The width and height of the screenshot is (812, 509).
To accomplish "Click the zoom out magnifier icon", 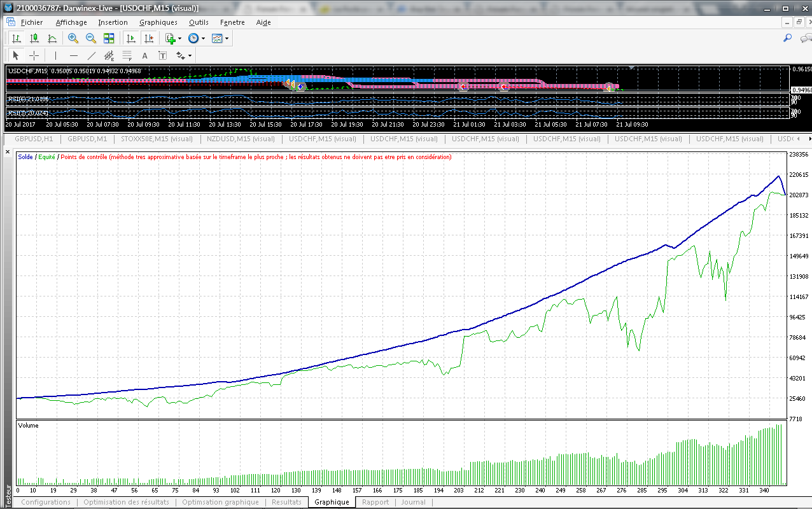I will 90,39.
